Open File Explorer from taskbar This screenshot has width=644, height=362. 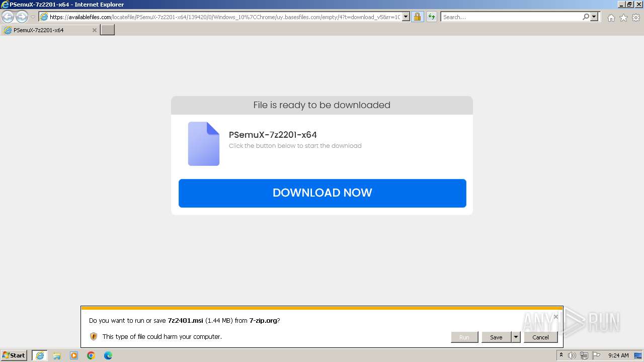click(57, 355)
